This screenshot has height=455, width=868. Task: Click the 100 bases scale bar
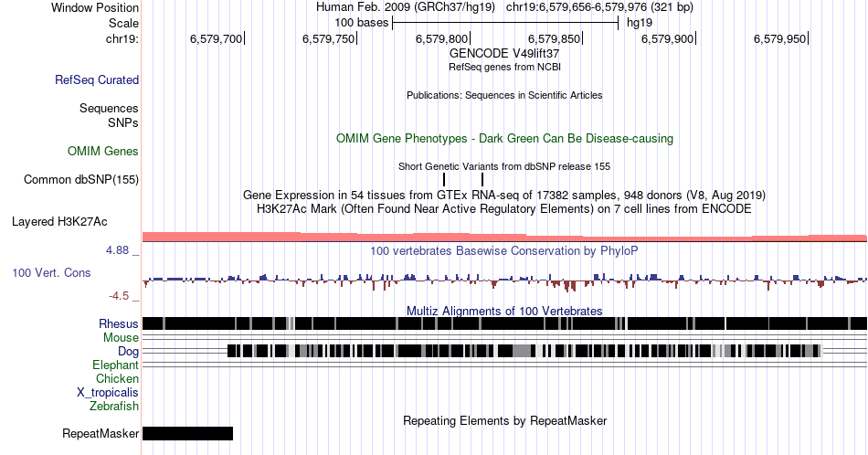pyautogui.click(x=505, y=23)
